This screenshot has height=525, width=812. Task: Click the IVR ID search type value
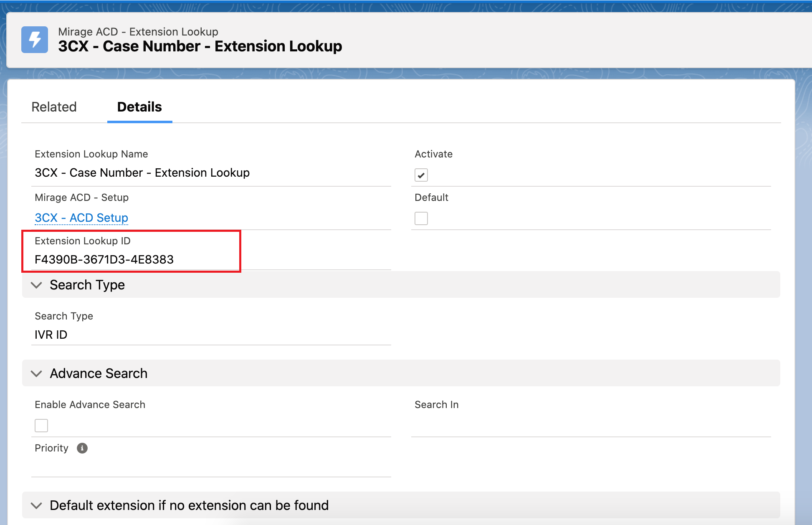(51, 335)
